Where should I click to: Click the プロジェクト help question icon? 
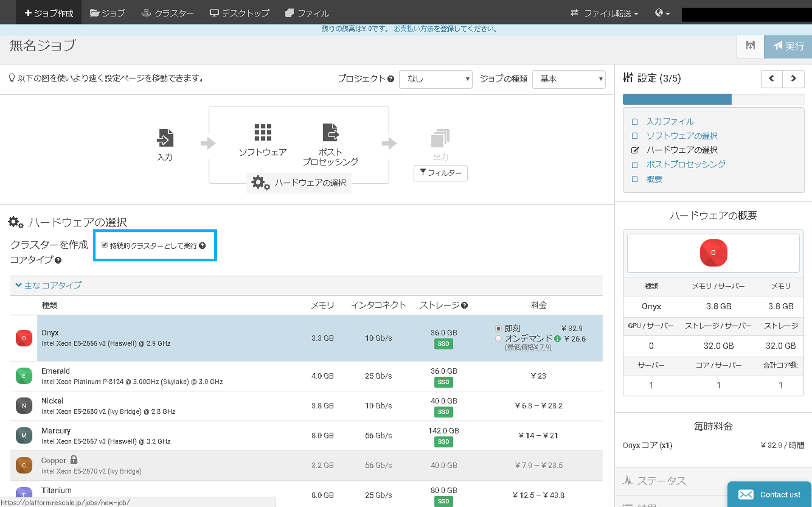click(391, 79)
